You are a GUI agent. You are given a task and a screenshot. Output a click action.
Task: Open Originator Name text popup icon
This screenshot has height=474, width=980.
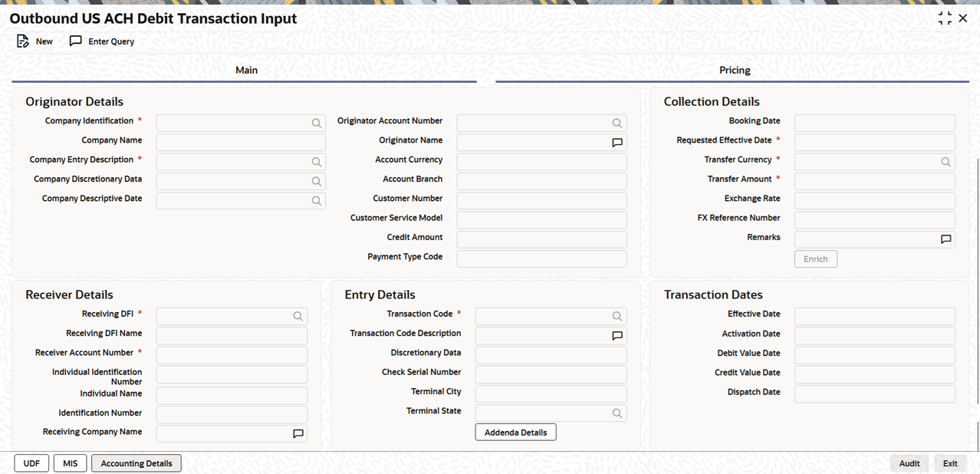point(617,143)
